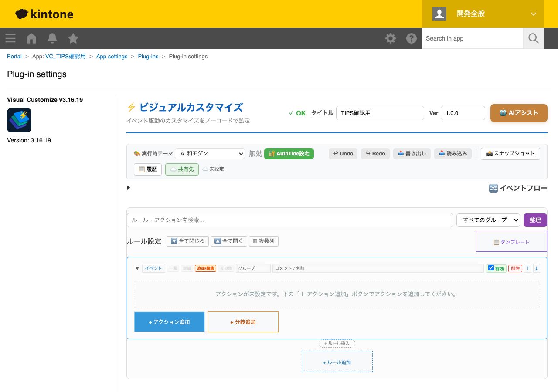Open AuthTide設定

click(x=289, y=154)
